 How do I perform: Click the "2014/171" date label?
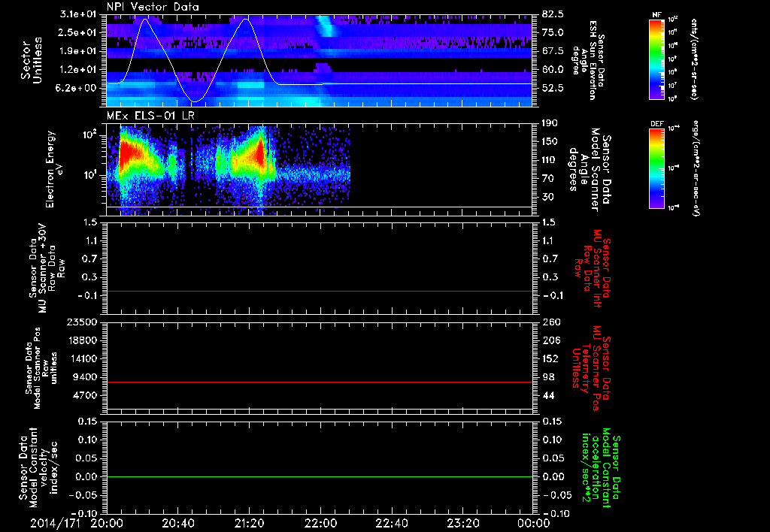tap(55, 523)
